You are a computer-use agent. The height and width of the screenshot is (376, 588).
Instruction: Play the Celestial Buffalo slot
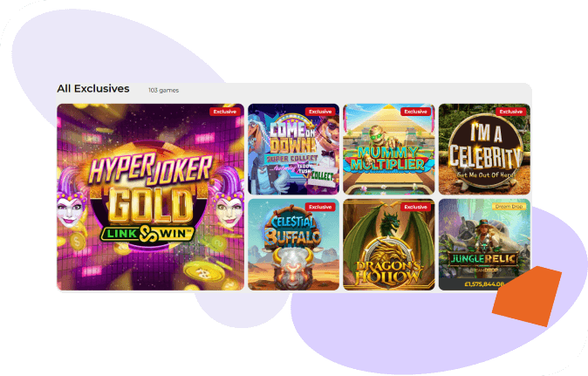pos(294,245)
